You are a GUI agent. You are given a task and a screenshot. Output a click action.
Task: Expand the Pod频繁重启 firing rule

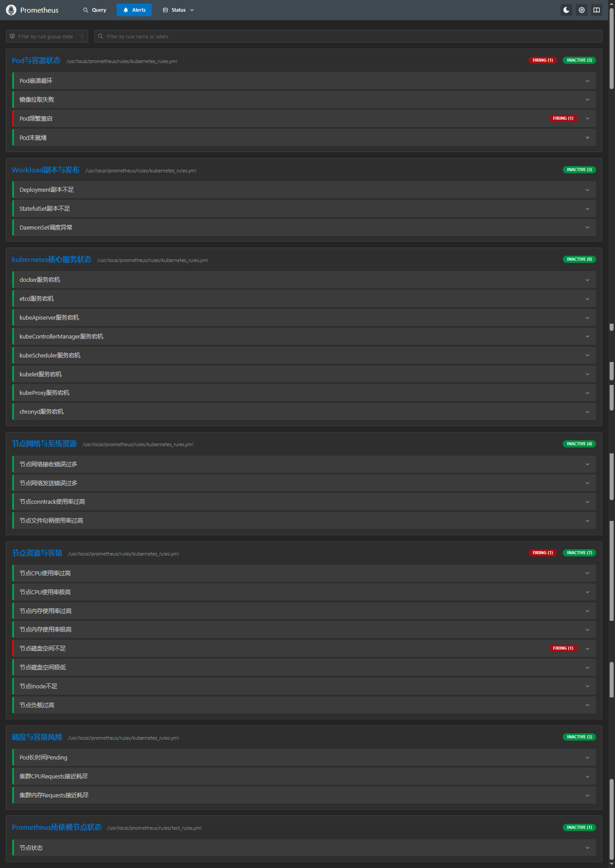pyautogui.click(x=304, y=119)
